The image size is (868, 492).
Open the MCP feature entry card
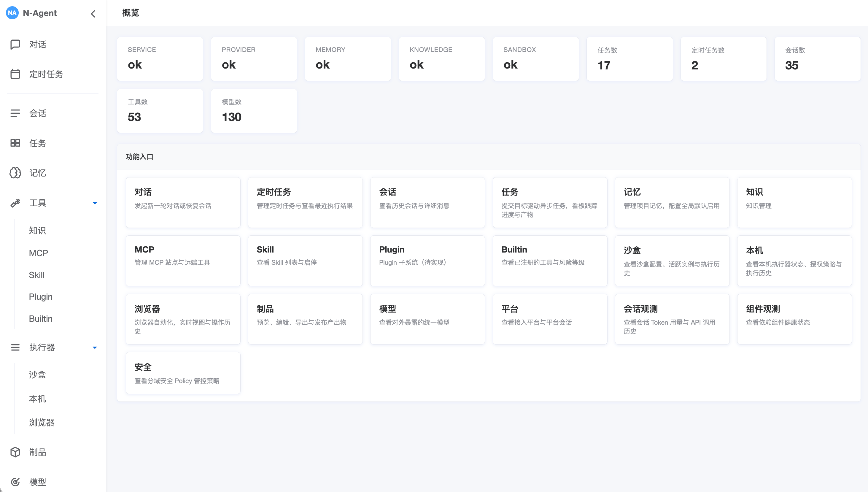tap(183, 261)
